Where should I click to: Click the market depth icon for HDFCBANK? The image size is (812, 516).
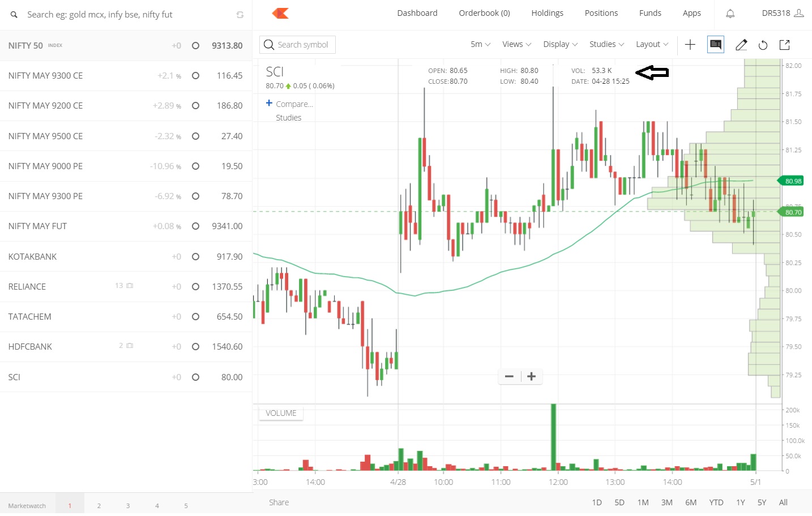(x=130, y=346)
